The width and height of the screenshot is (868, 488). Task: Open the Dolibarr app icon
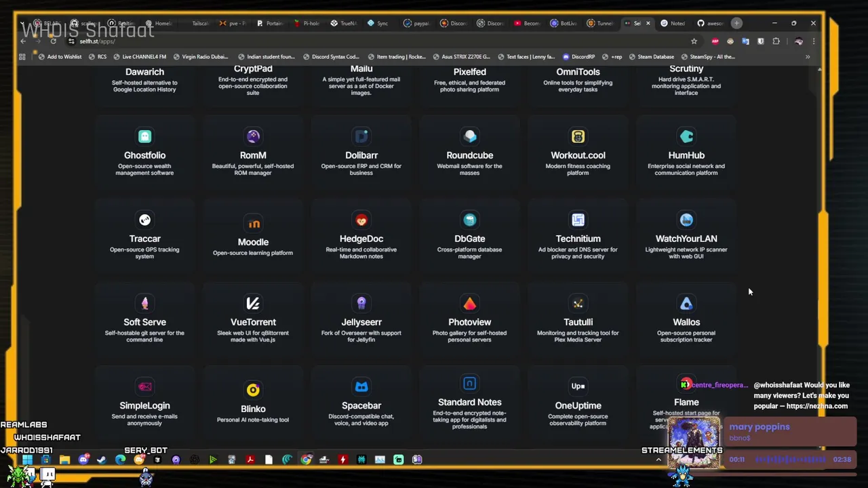(x=361, y=136)
